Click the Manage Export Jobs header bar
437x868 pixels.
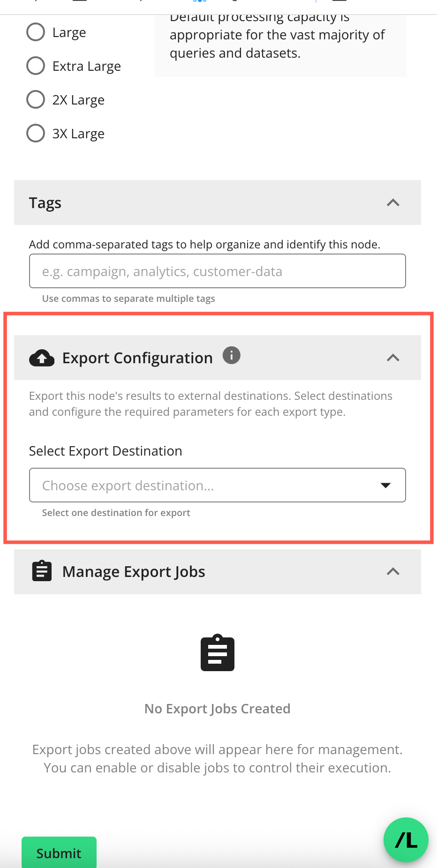pos(188,571)
